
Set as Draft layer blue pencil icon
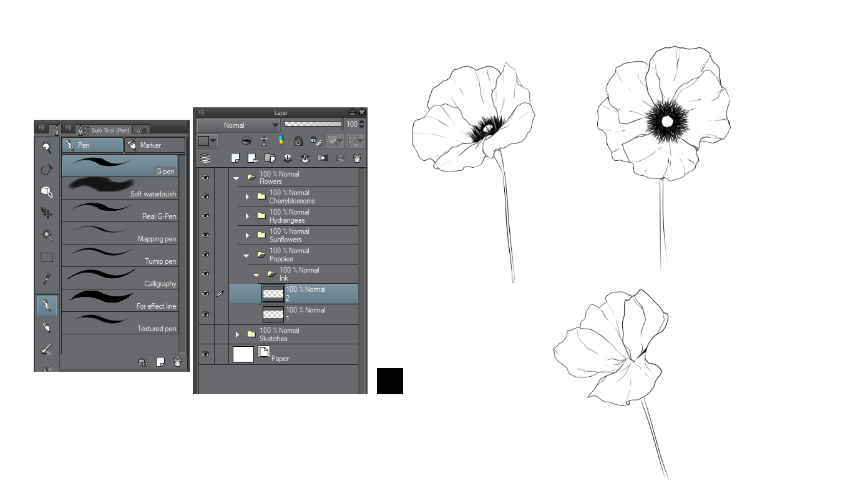pos(281,141)
